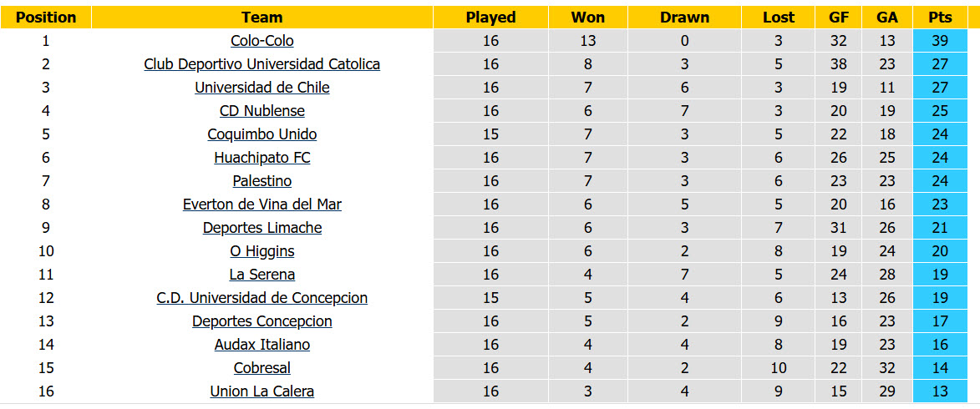The image size is (980, 409).
Task: Select the Position column header
Action: (x=46, y=18)
